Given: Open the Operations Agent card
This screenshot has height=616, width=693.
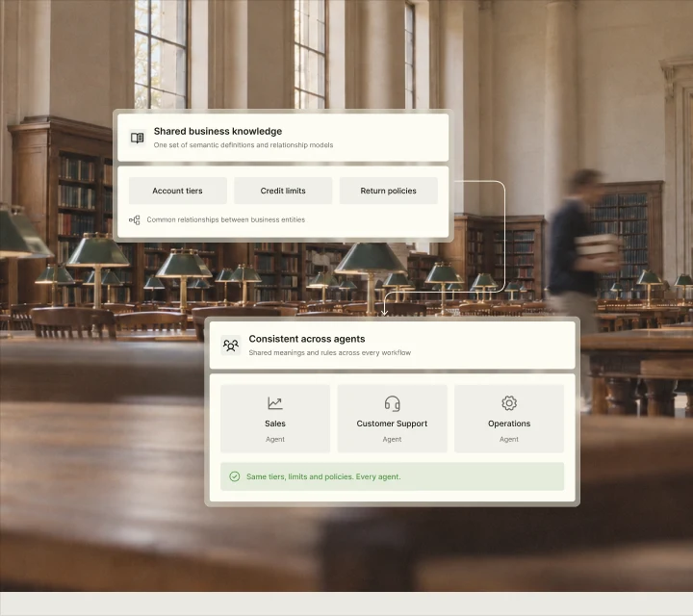Looking at the screenshot, I should click(x=509, y=419).
